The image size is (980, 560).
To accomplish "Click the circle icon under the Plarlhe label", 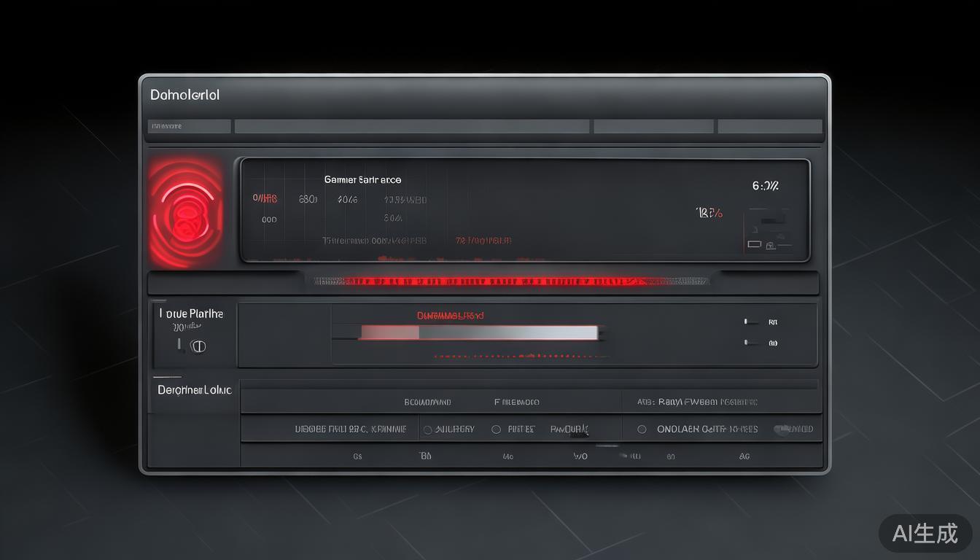I will 198,346.
